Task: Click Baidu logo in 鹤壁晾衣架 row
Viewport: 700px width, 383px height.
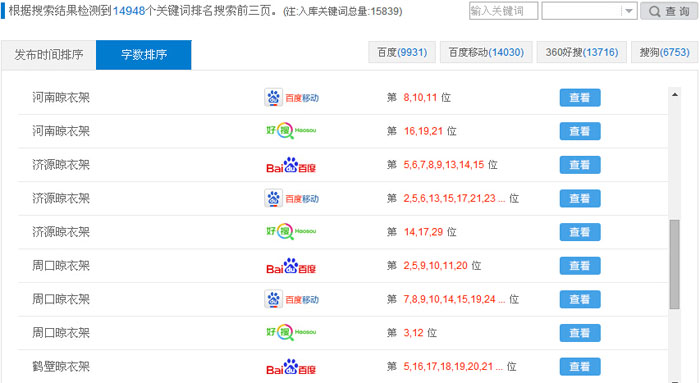Action: pos(291,367)
